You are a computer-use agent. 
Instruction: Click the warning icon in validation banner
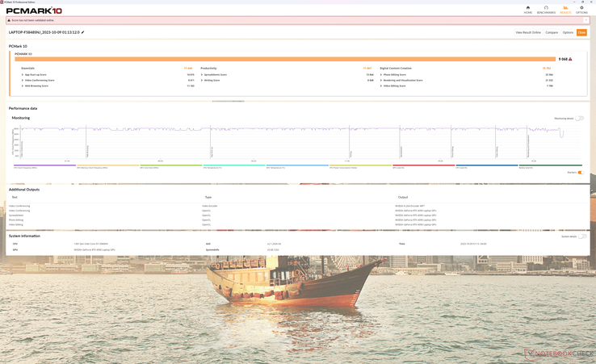[9, 20]
